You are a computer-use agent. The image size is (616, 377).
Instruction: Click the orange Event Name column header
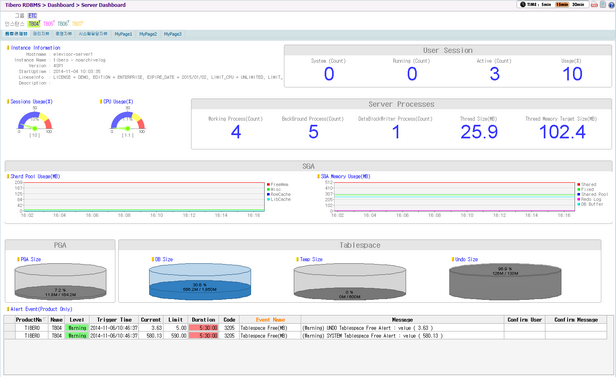tap(270, 320)
